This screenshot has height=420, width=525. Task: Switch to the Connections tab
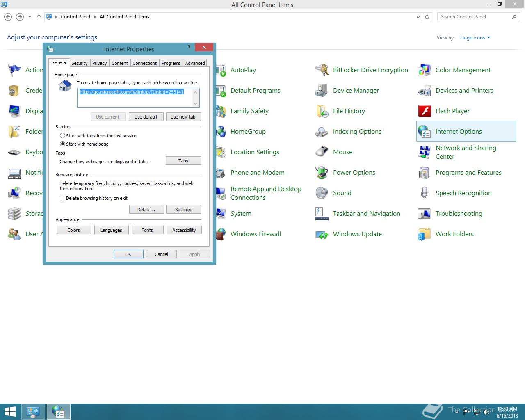click(x=144, y=63)
